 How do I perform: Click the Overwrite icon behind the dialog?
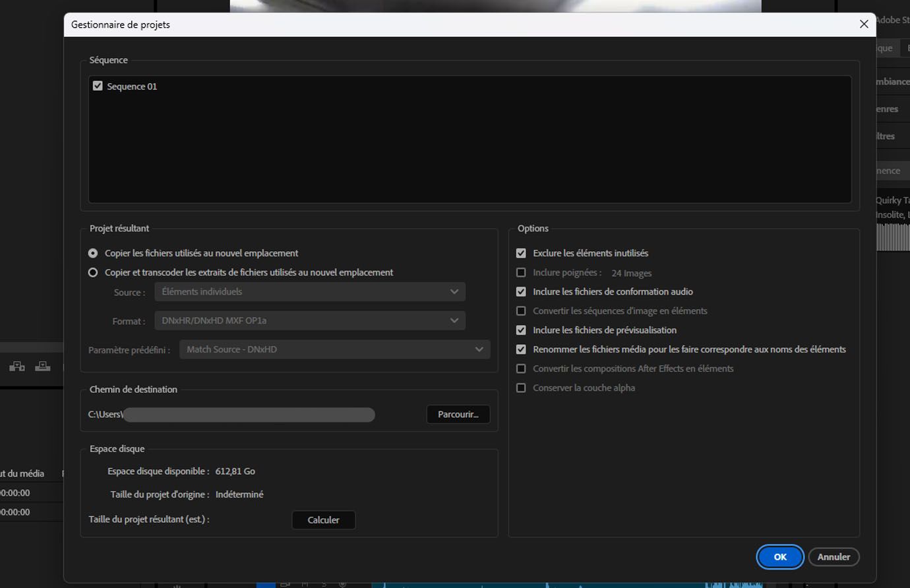click(43, 367)
